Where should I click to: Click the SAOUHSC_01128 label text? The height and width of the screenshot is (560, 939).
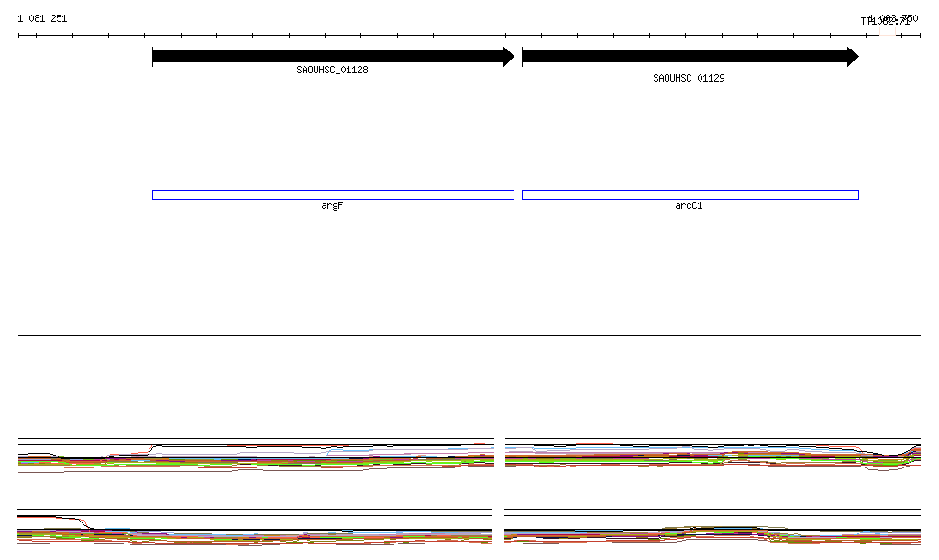332,70
